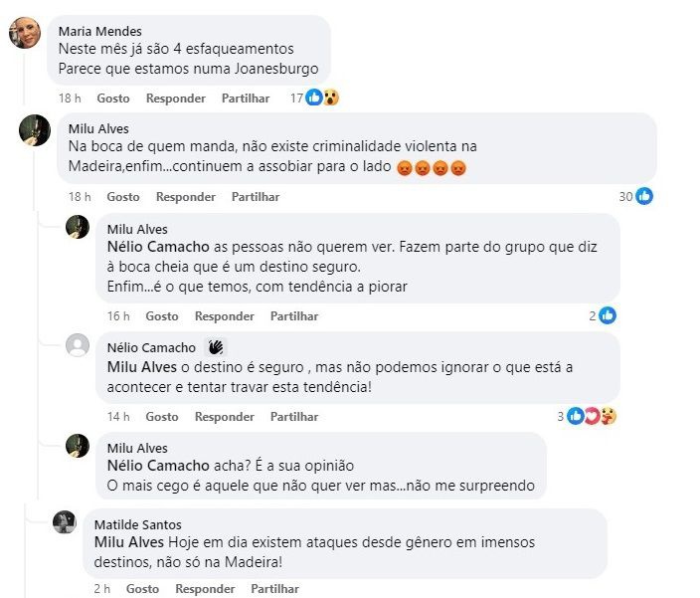Click the Nélio Camacho mention in Milu's last reply

click(x=158, y=467)
